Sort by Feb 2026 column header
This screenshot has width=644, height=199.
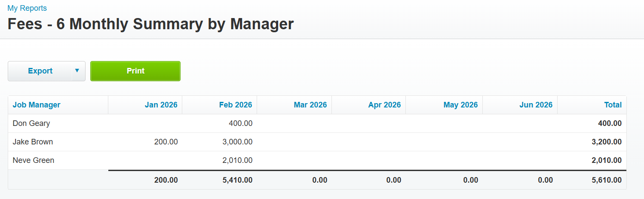point(236,105)
